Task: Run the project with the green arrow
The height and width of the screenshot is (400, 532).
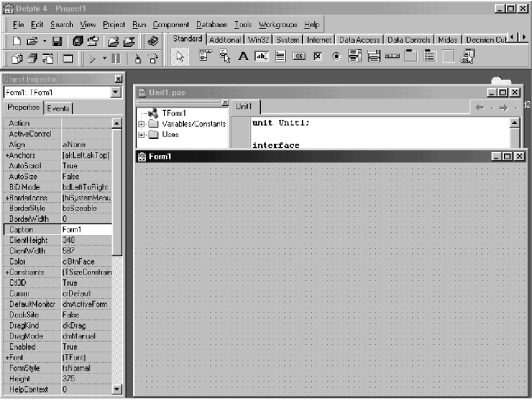Action: 92,59
